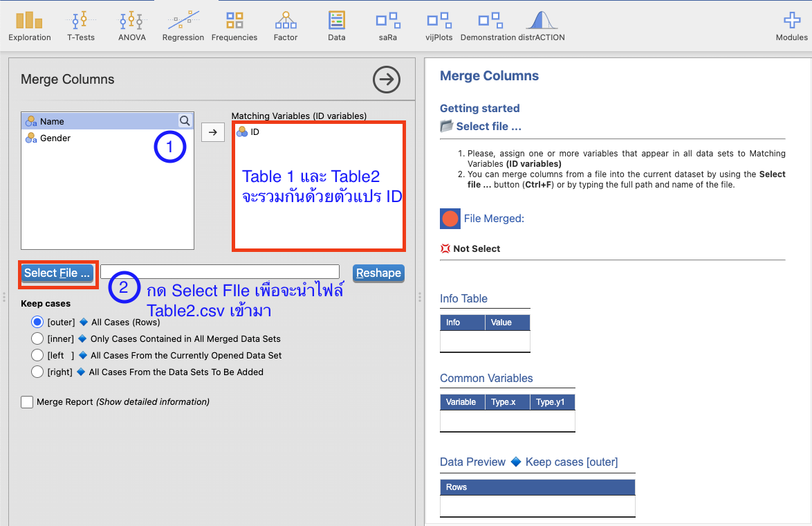This screenshot has height=526, width=812.
Task: Click the Reshape button
Action: (x=378, y=273)
